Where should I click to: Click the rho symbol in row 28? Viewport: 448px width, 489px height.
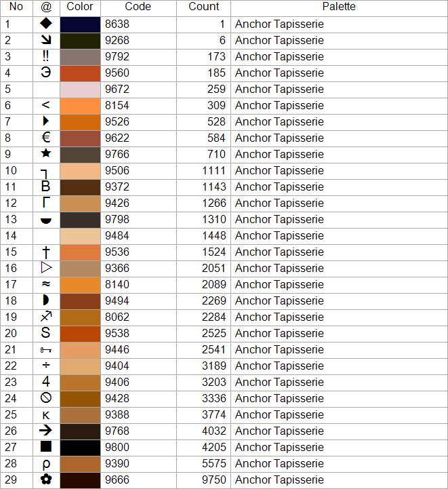click(46, 465)
